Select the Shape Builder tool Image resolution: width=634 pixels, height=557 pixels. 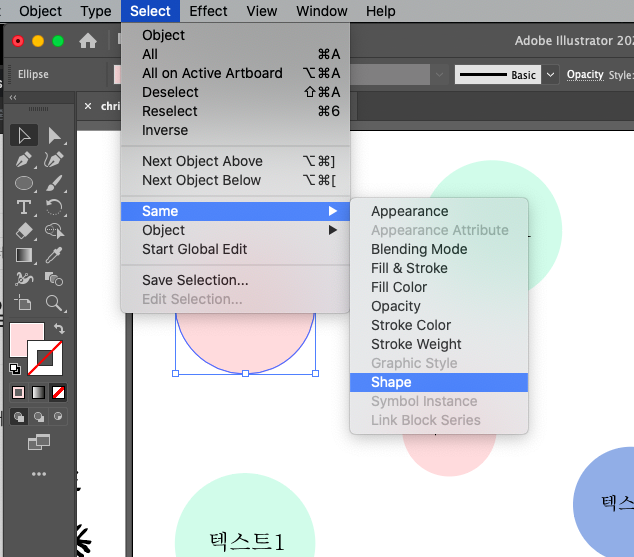(x=54, y=231)
